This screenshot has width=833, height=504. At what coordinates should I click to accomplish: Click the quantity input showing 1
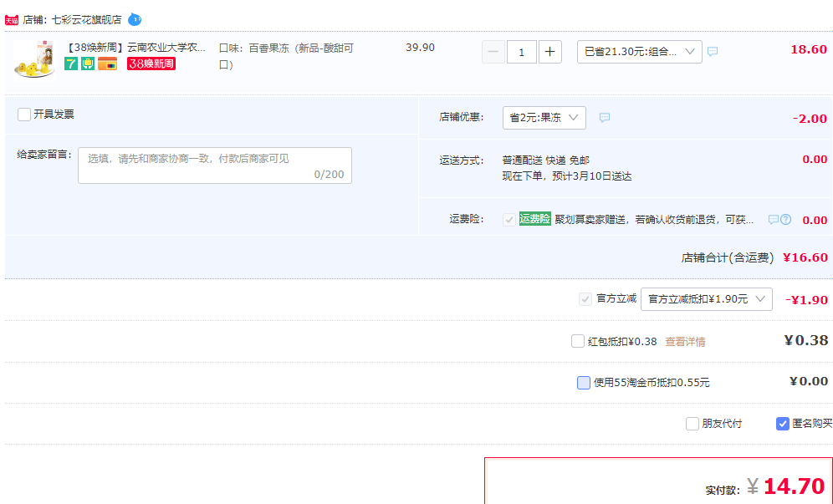pos(522,52)
